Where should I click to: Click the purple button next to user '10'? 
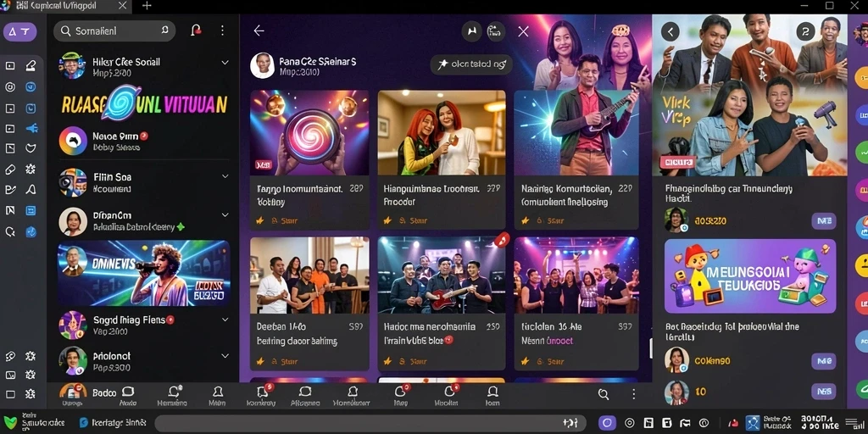coord(823,392)
